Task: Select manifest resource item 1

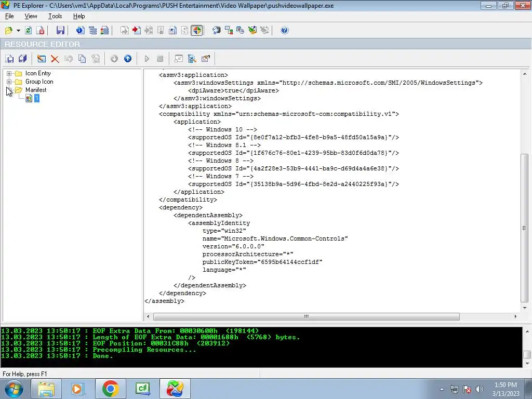Action: click(37, 98)
